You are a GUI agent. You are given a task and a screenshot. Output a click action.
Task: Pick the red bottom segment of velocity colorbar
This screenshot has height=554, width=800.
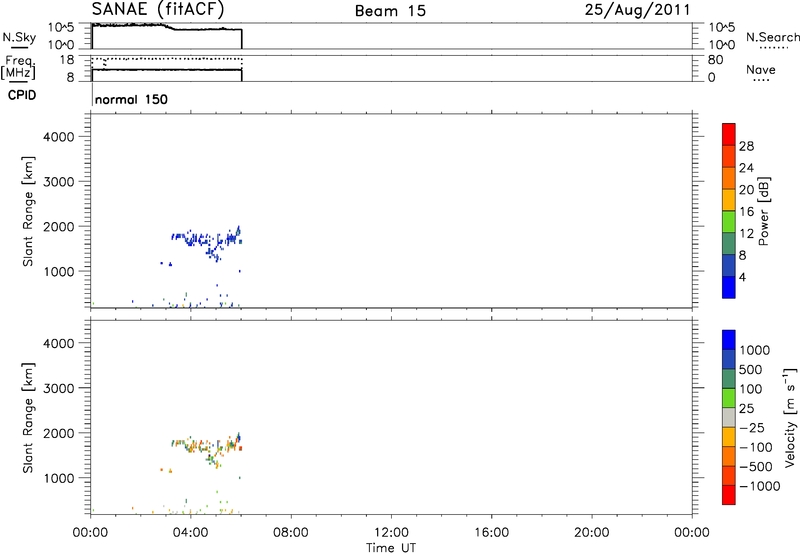[x=729, y=495]
